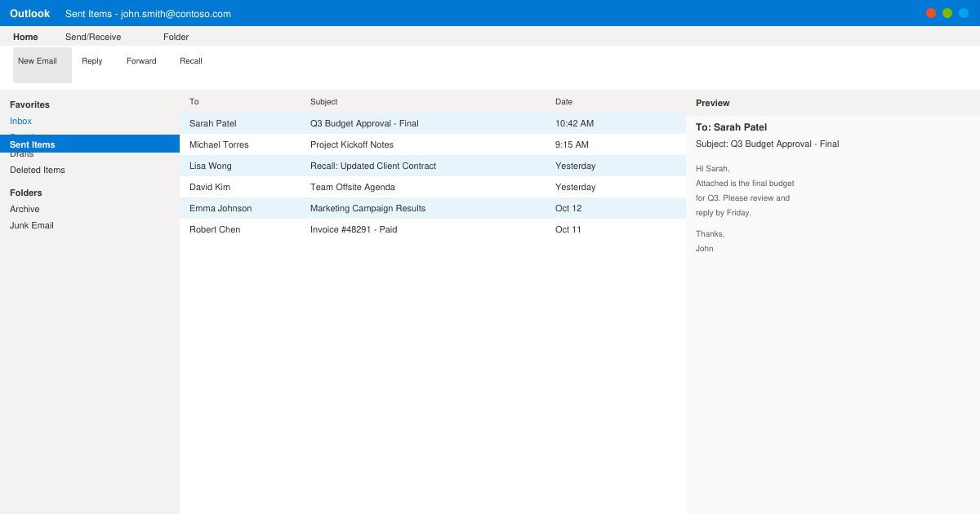980x514 pixels.
Task: Open 'Q3 Budget Approval - Final' in message list
Action: click(364, 123)
